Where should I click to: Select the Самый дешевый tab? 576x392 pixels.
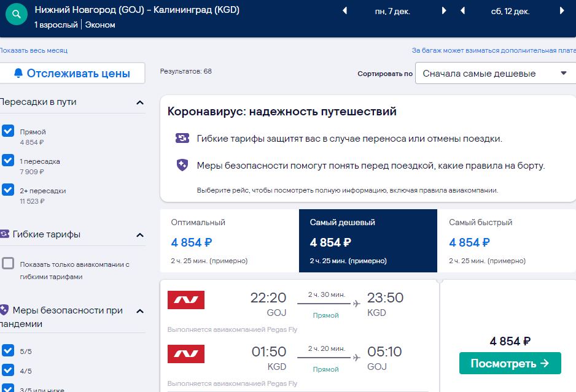pyautogui.click(x=368, y=240)
